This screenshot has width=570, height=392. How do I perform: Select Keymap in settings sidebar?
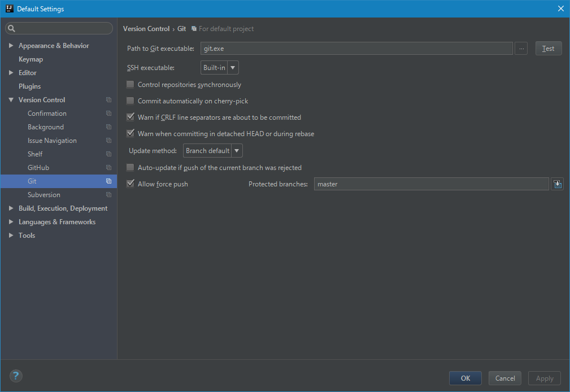pos(31,59)
